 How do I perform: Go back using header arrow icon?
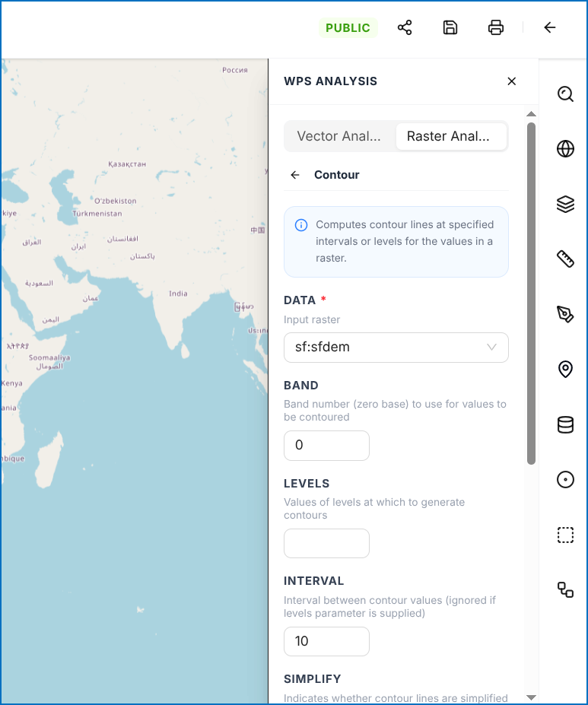[x=550, y=27]
